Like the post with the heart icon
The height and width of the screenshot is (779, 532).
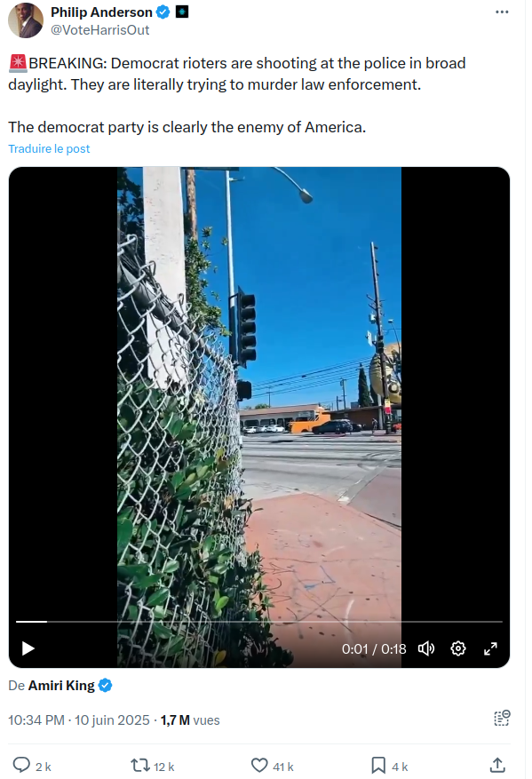tap(259, 765)
